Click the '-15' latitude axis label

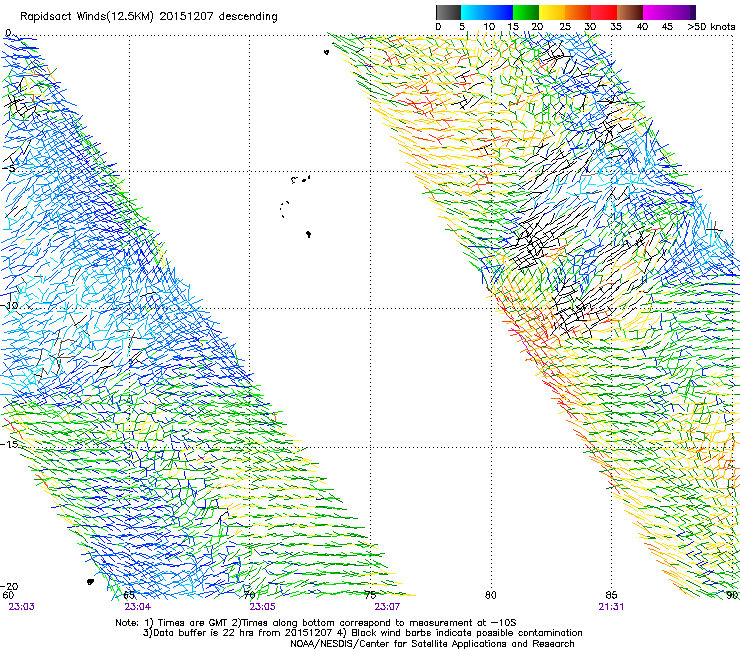point(10,444)
